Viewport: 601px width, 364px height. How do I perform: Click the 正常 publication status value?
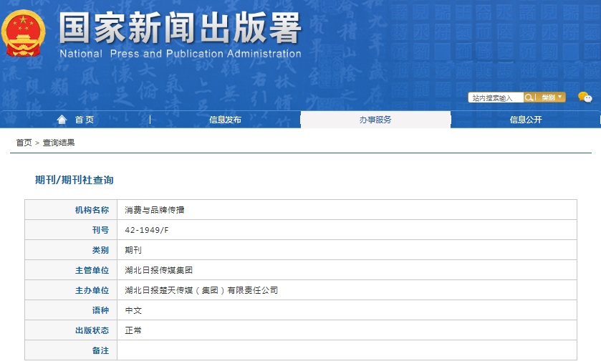(133, 330)
